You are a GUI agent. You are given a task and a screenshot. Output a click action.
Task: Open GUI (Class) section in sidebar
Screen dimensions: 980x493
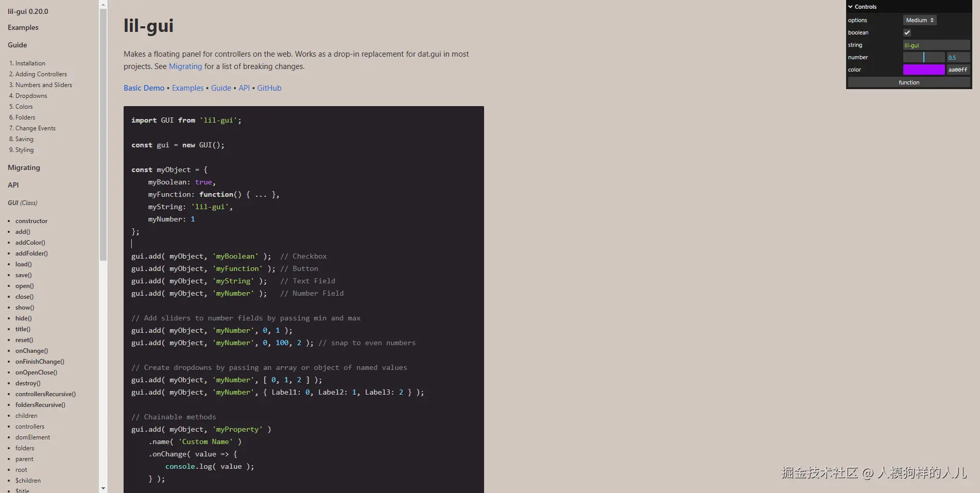point(23,203)
